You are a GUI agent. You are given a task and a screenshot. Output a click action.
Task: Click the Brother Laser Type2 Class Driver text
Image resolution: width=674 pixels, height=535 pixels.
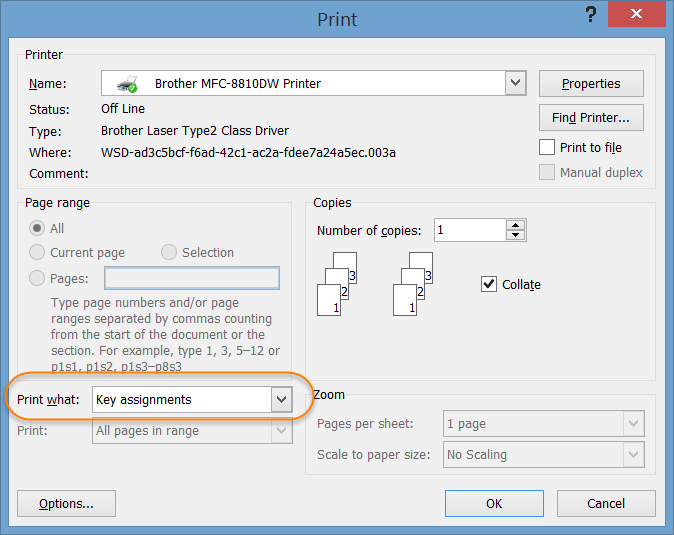(x=195, y=131)
